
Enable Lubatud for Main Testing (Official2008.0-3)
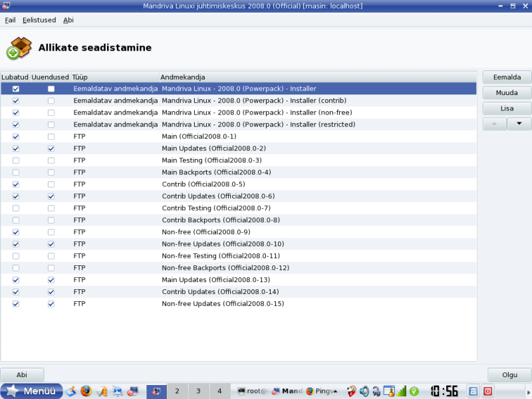[x=15, y=160]
